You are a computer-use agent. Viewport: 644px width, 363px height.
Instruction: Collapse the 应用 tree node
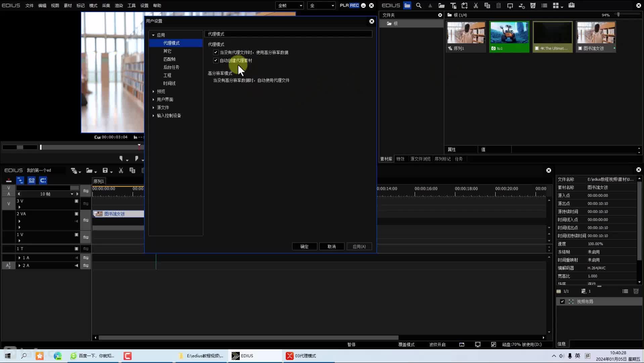point(153,35)
